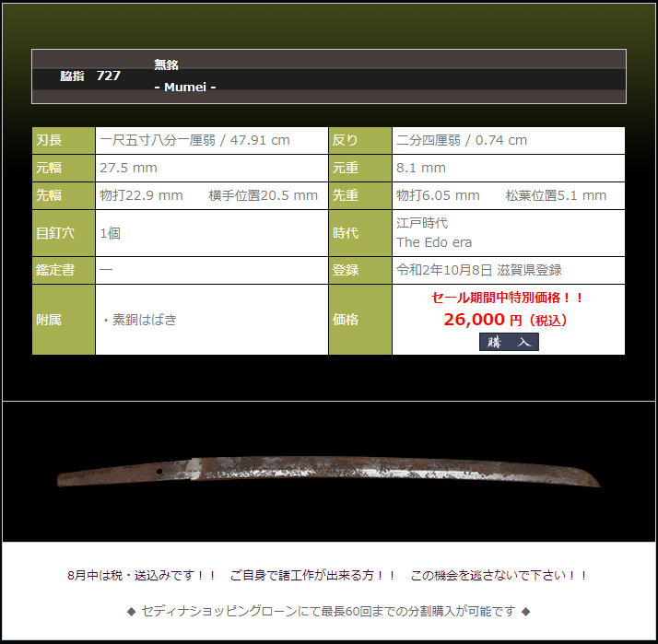The height and width of the screenshot is (644, 658).
Task: Click the 購入 purchase button
Action: click(x=509, y=342)
